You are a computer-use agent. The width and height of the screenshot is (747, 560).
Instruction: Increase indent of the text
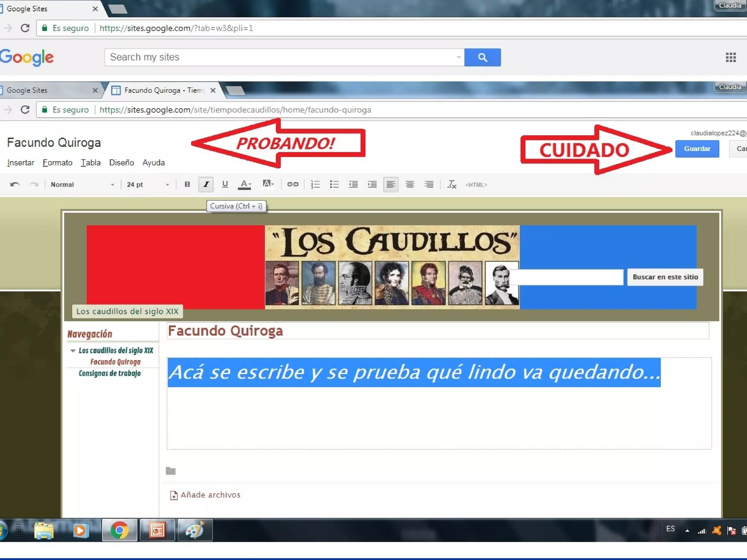[372, 184]
